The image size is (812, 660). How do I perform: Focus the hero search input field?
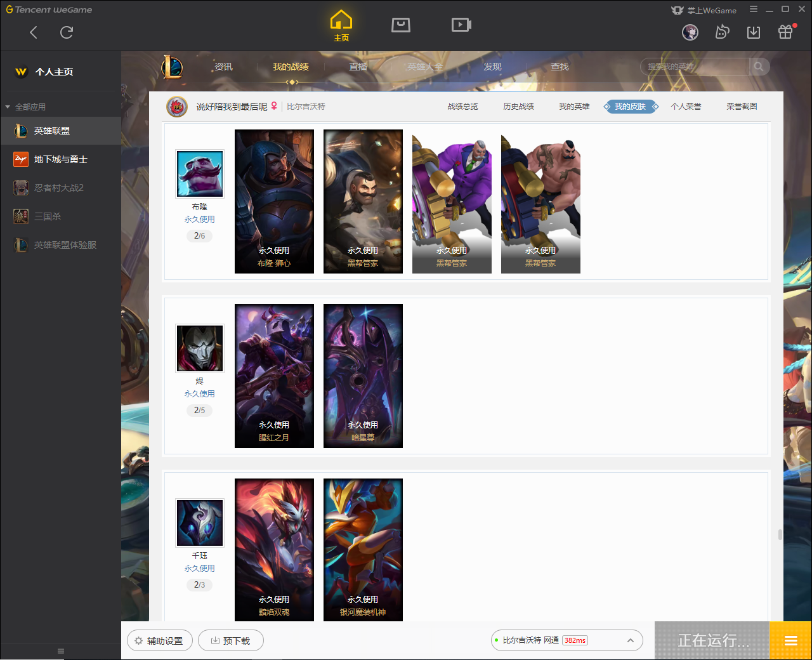click(695, 67)
